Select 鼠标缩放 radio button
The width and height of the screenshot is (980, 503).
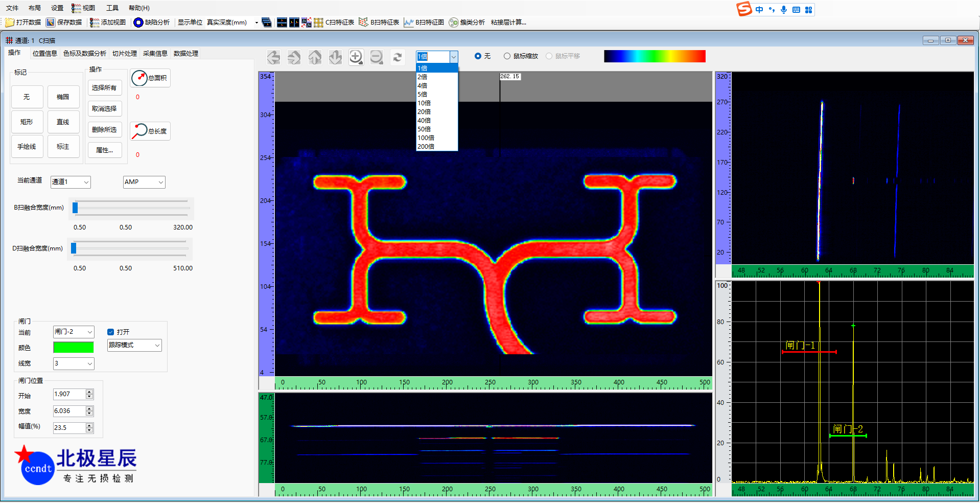click(x=507, y=56)
